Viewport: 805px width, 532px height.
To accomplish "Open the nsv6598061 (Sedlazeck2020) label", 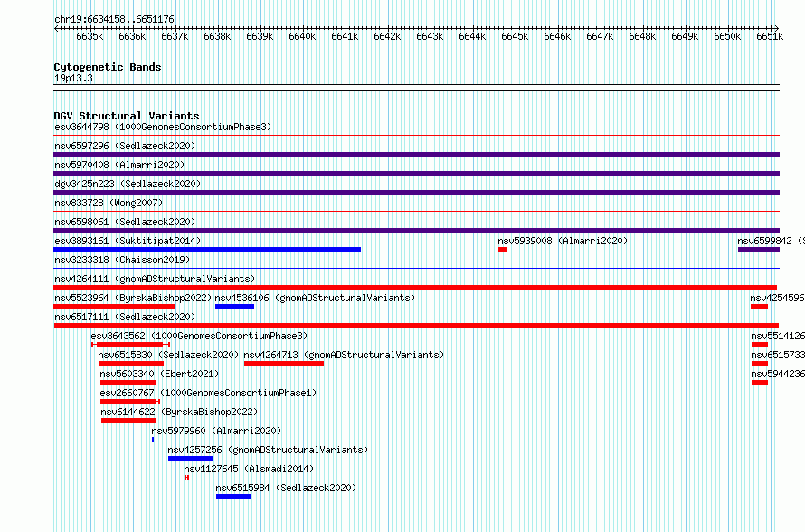I will click(x=125, y=222).
